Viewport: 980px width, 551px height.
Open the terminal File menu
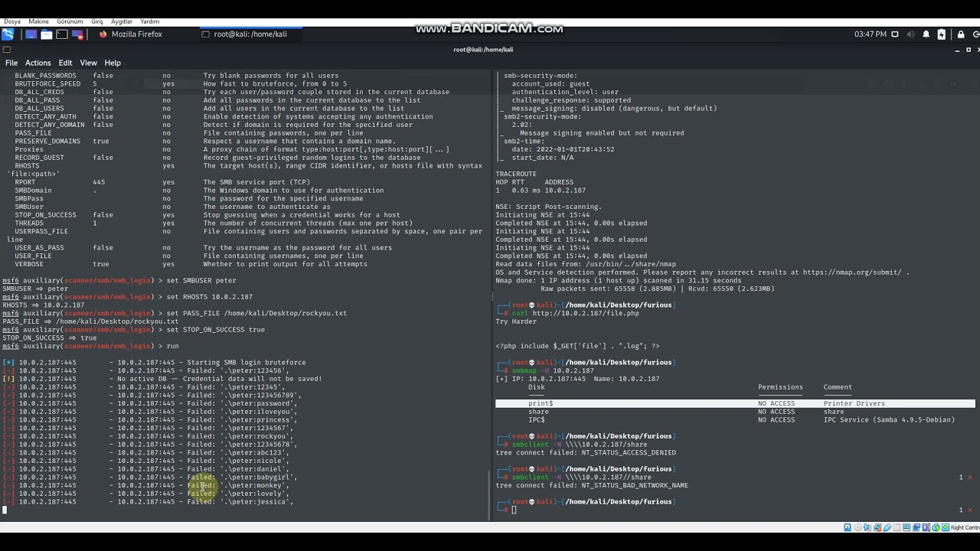pos(11,63)
